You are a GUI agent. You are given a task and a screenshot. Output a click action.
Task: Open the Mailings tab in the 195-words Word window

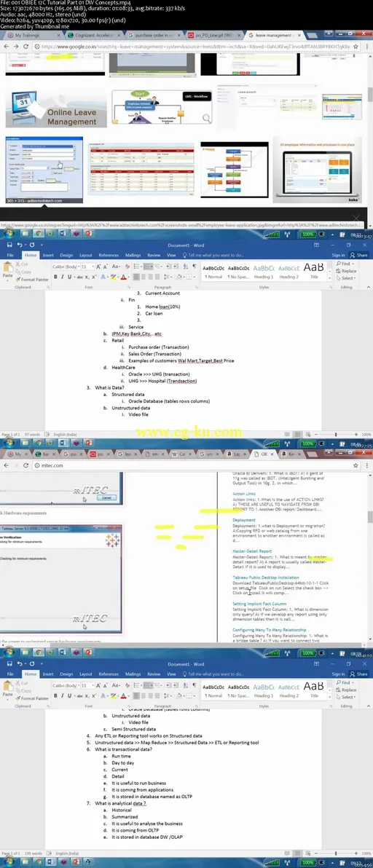[133, 674]
